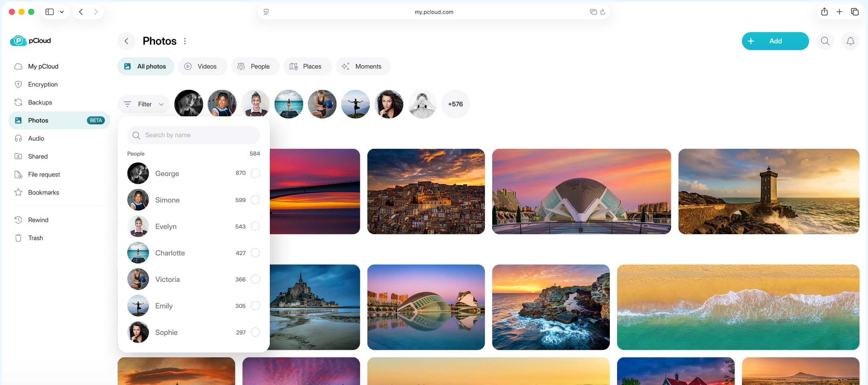Click the Photos three-dot options icon

(185, 41)
